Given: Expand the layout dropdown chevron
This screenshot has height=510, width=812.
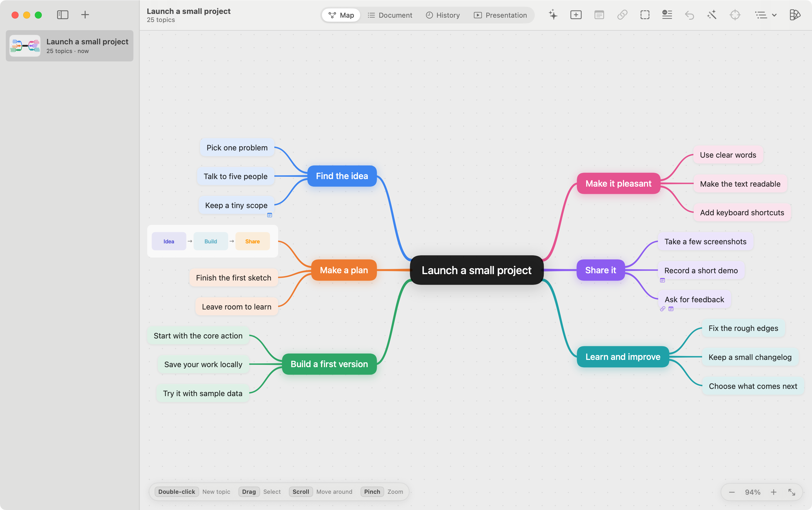Looking at the screenshot, I should pyautogui.click(x=774, y=15).
